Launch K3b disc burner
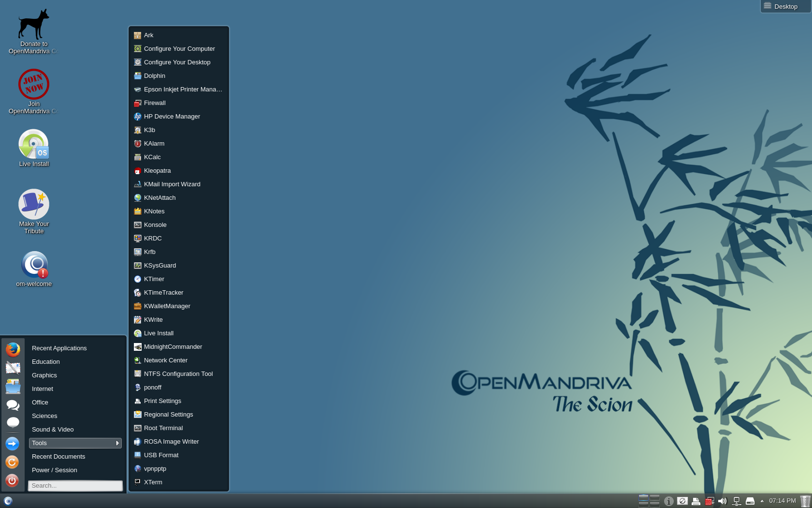The height and width of the screenshot is (508, 812). click(x=179, y=130)
